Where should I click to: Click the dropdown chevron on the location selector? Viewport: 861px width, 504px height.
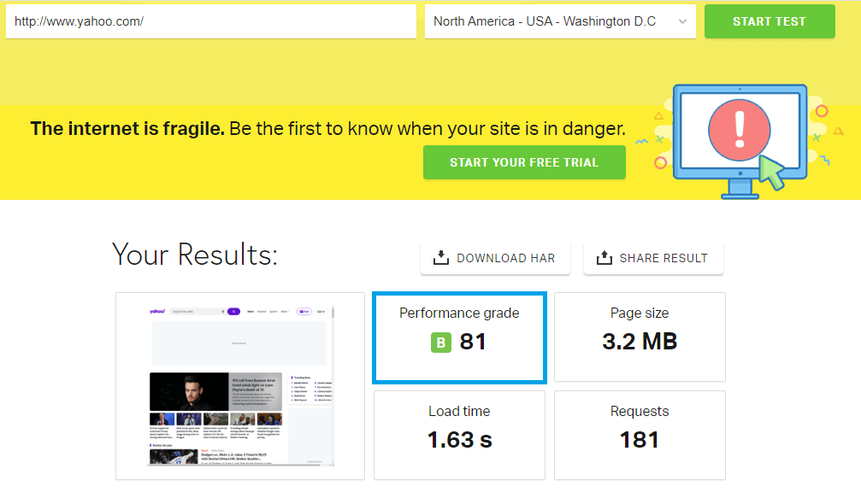(x=681, y=21)
